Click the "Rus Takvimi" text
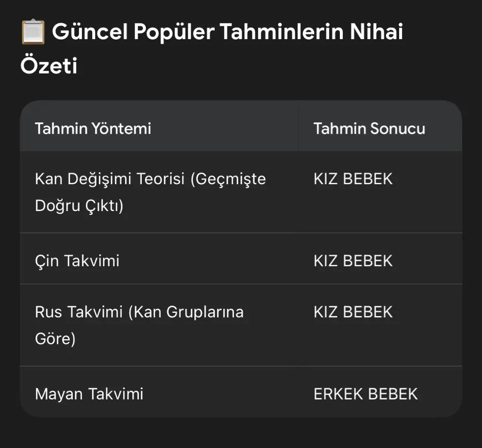The image size is (482, 448). 79,312
